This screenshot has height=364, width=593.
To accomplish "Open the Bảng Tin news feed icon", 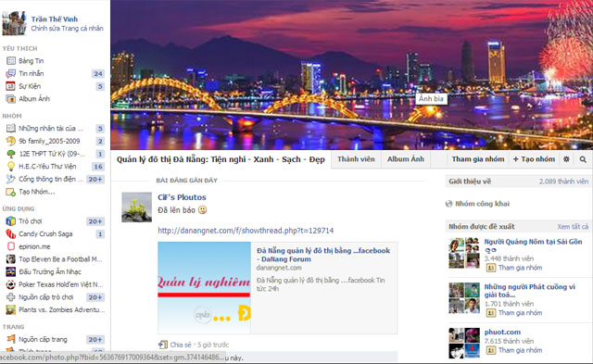I will [x=11, y=61].
